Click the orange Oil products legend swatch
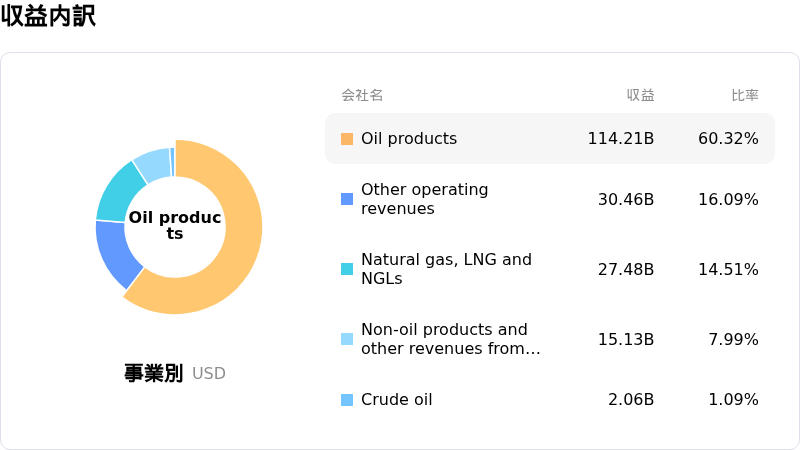800x450 pixels. pyautogui.click(x=347, y=139)
